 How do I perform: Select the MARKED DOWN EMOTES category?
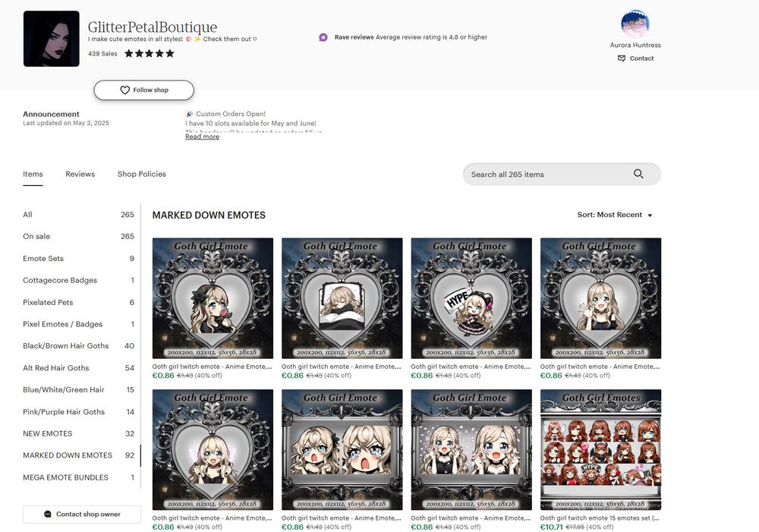[x=78, y=455]
